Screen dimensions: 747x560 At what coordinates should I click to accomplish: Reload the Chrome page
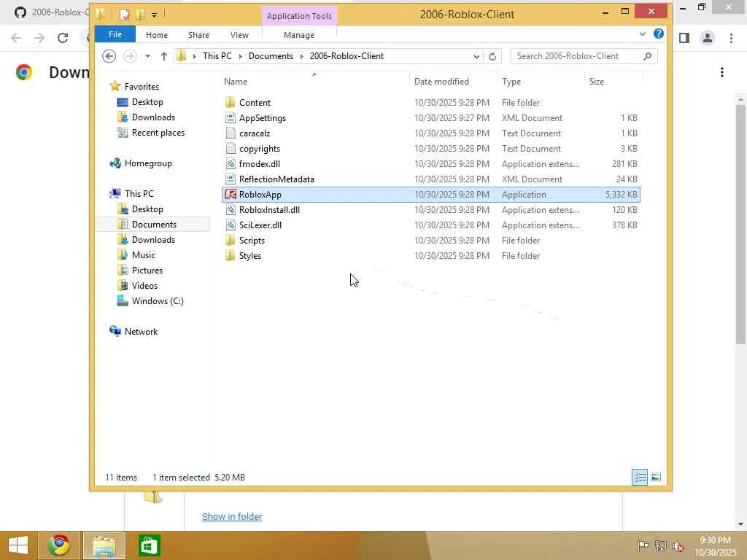[63, 38]
